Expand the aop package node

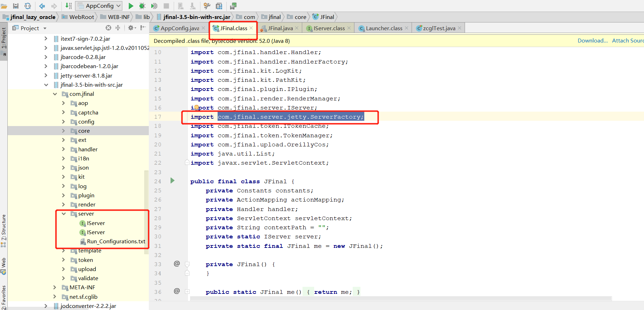[64, 103]
